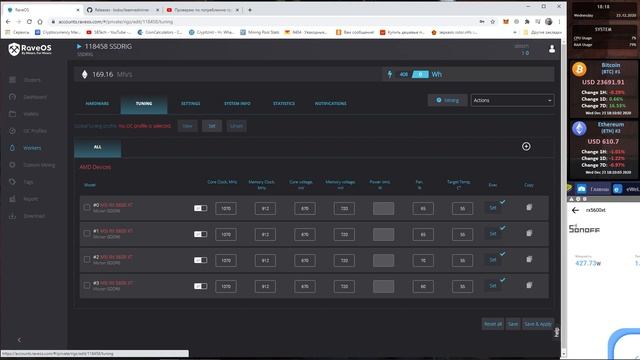Select the ALL devices group tab
This screenshot has height=360, width=640.
tap(98, 148)
